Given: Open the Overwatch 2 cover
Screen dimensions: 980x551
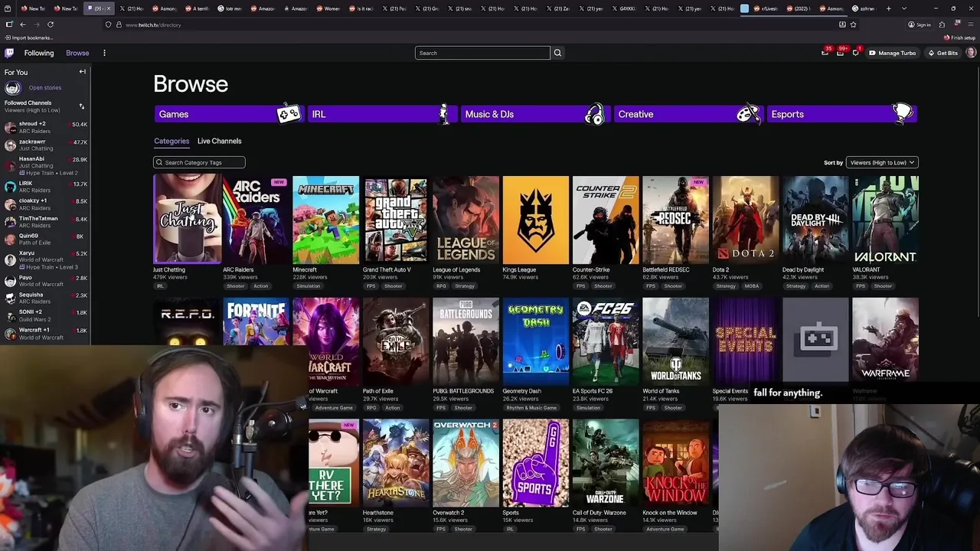Looking at the screenshot, I should [465, 463].
